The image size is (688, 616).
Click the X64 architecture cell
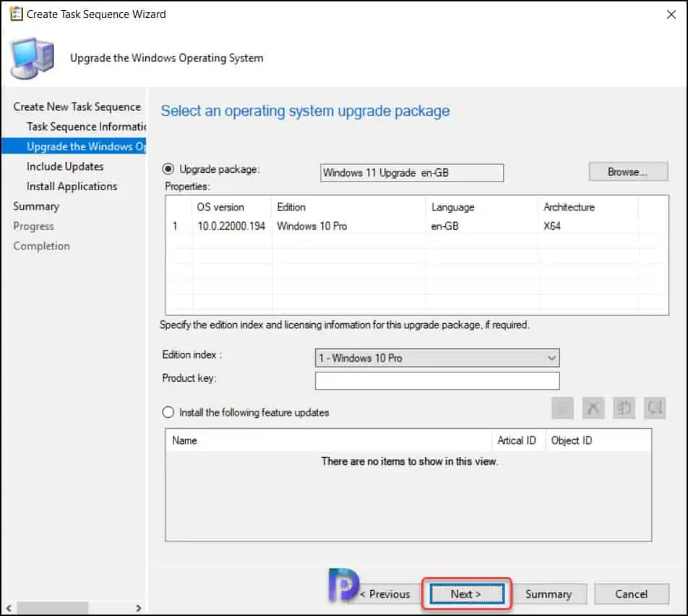(x=552, y=226)
